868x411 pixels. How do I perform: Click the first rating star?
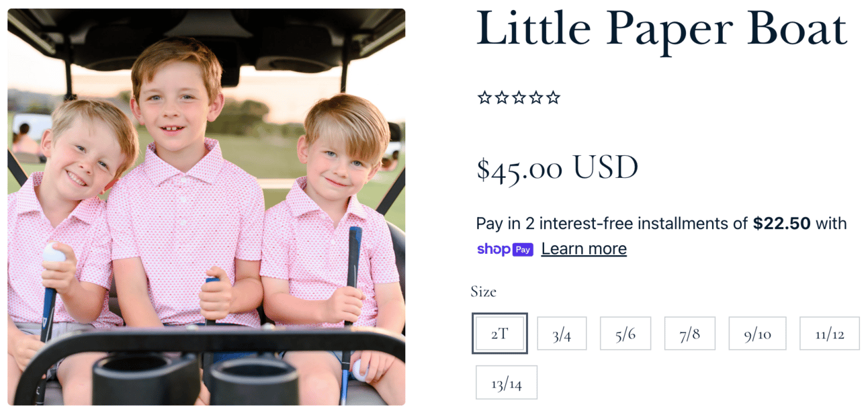click(484, 98)
